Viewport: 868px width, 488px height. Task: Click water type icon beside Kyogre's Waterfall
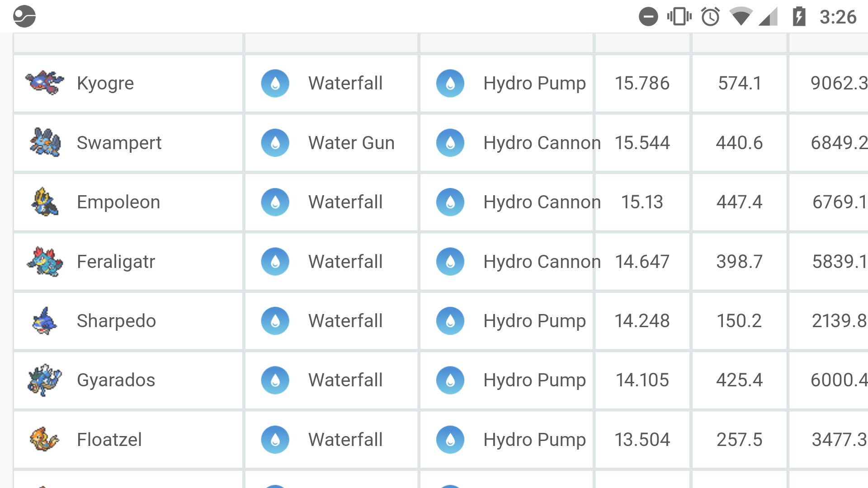(x=275, y=83)
